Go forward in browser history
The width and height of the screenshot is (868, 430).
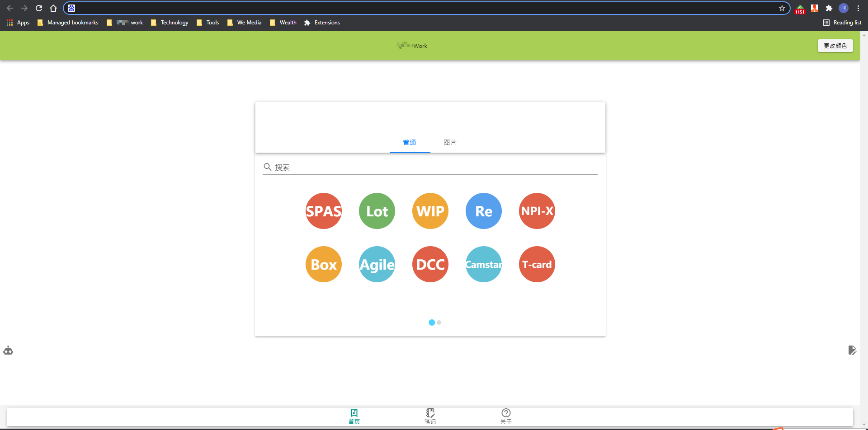pyautogui.click(x=24, y=8)
